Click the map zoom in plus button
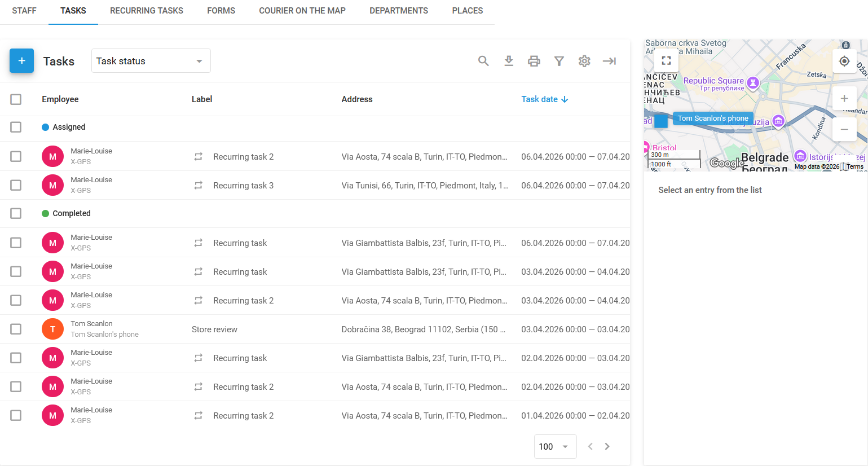This screenshot has width=868, height=466. (x=844, y=98)
